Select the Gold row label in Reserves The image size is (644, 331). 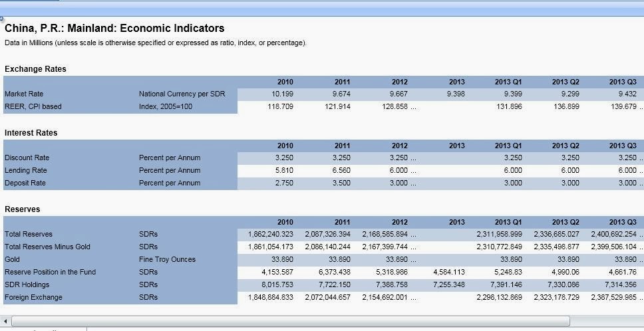pyautogui.click(x=13, y=260)
